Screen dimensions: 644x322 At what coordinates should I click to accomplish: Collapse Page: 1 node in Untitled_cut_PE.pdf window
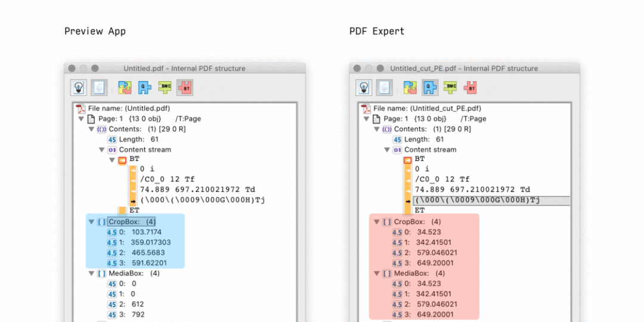(x=366, y=119)
